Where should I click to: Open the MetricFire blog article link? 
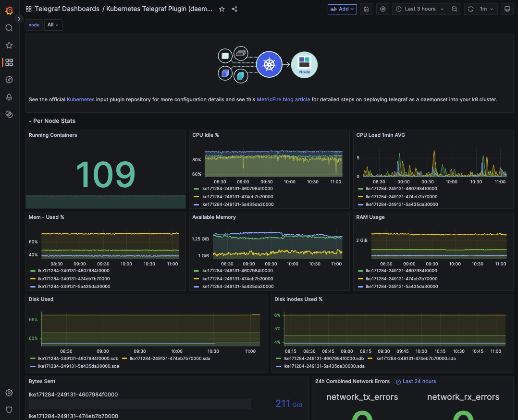(x=283, y=100)
